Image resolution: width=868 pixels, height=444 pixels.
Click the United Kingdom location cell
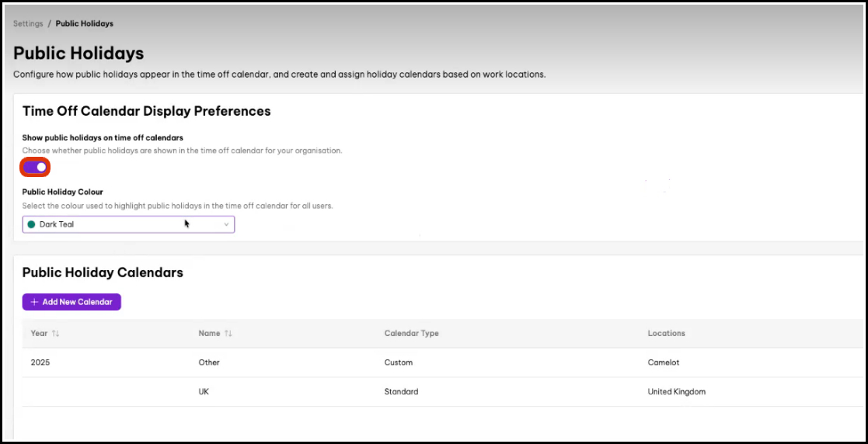676,392
